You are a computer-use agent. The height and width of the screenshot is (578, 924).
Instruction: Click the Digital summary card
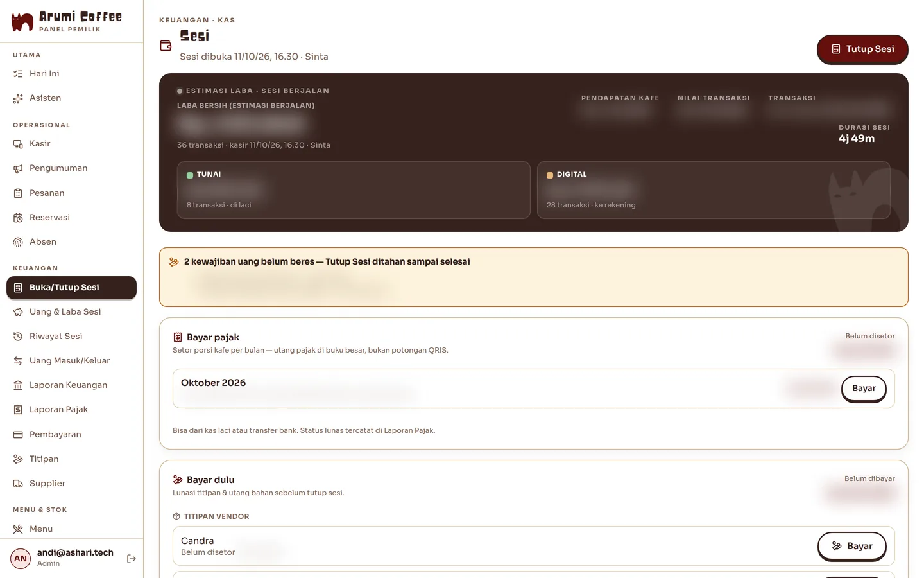click(714, 190)
